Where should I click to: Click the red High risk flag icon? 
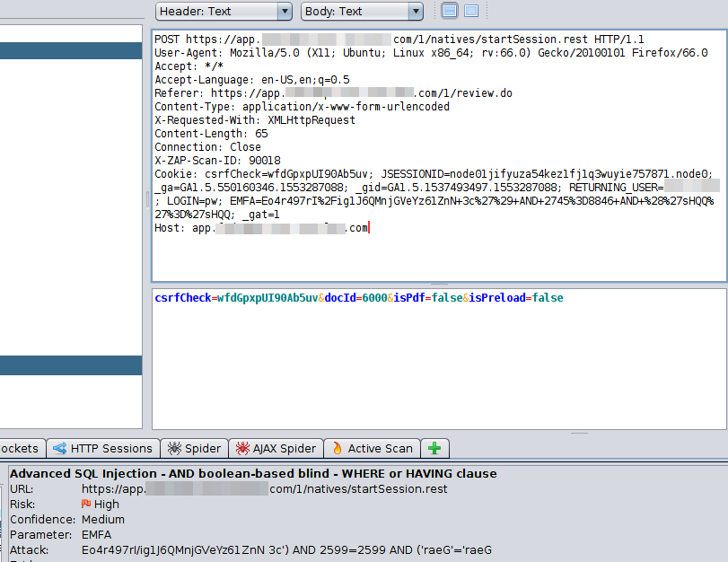(x=87, y=504)
